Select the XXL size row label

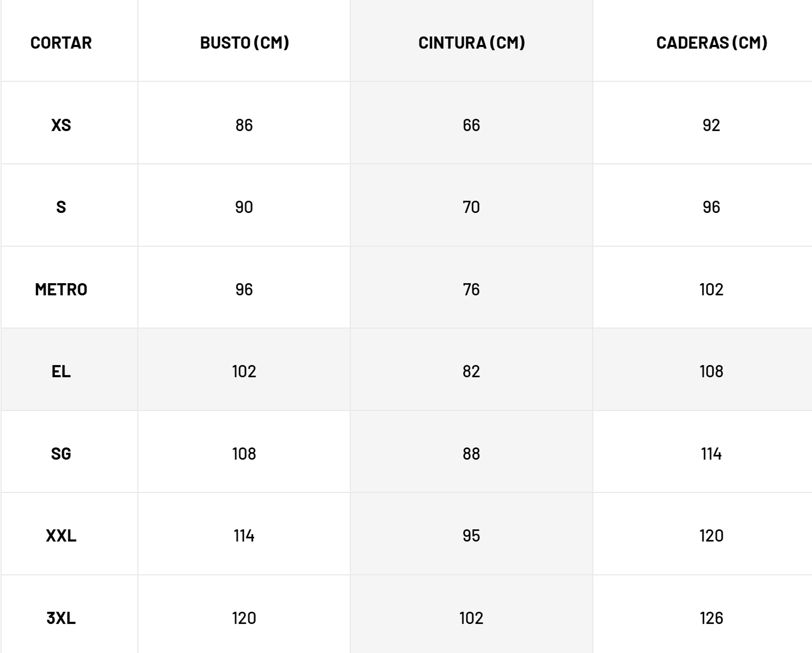click(61, 536)
